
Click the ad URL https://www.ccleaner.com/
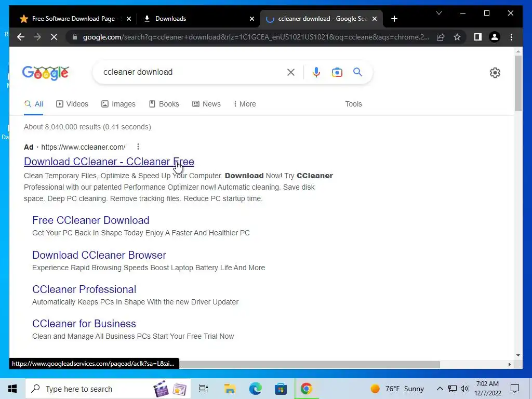pos(83,147)
